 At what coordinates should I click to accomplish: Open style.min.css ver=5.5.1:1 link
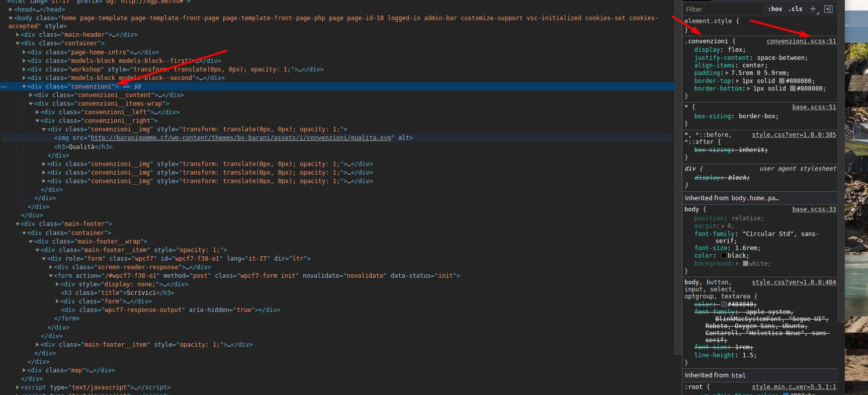794,387
